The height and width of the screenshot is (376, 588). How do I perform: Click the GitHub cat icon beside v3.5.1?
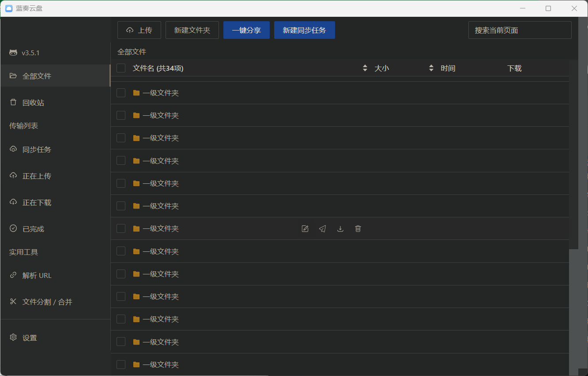click(x=13, y=53)
